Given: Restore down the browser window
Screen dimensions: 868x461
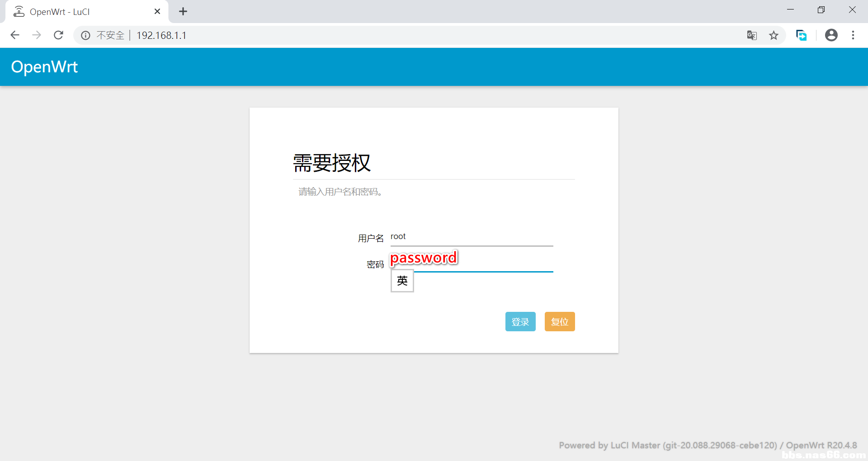Looking at the screenshot, I should click(x=821, y=10).
